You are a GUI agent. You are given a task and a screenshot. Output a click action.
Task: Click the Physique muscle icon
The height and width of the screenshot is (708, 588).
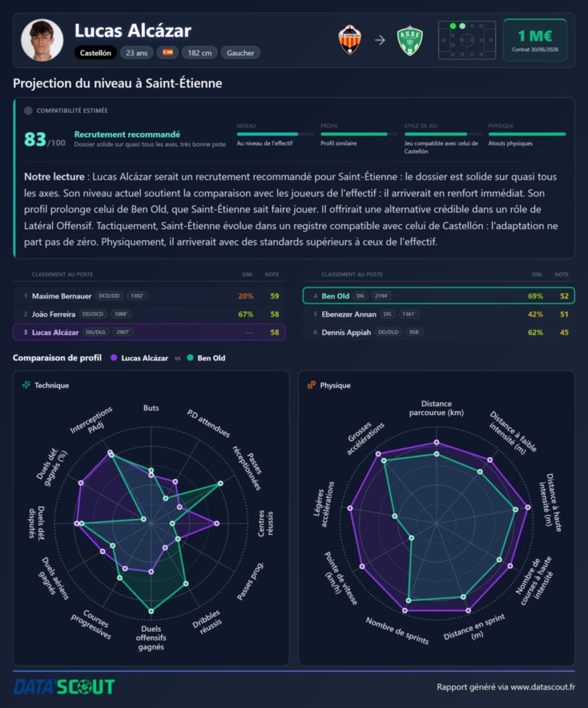click(311, 384)
